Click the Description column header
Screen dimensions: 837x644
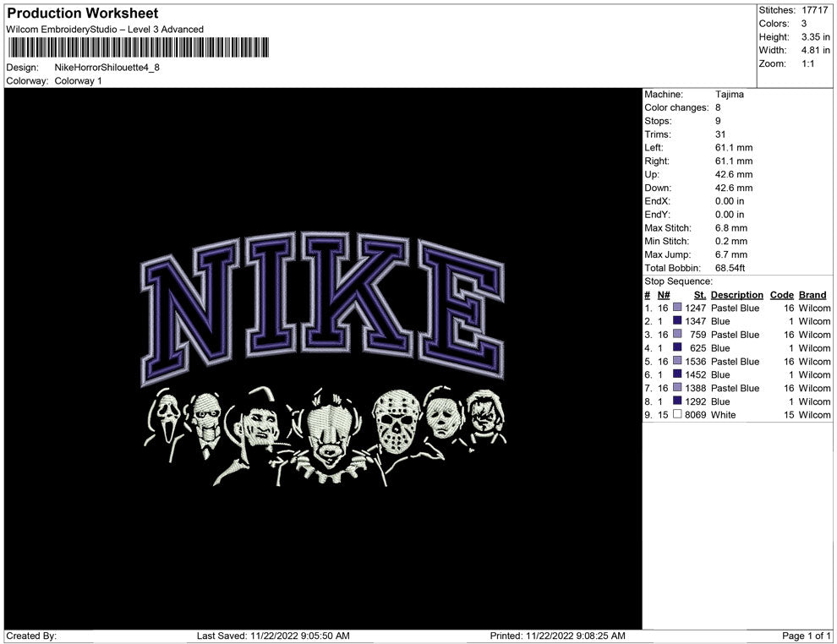point(736,295)
